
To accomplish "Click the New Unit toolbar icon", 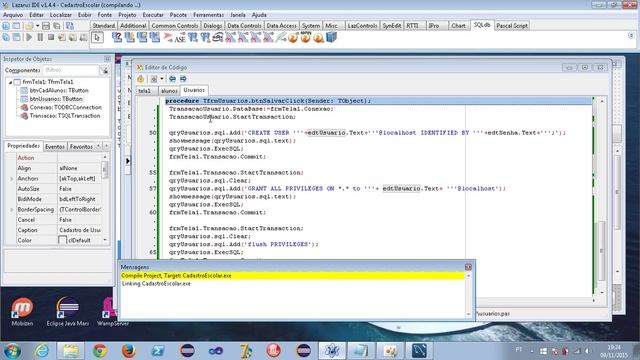I will pos(6,26).
